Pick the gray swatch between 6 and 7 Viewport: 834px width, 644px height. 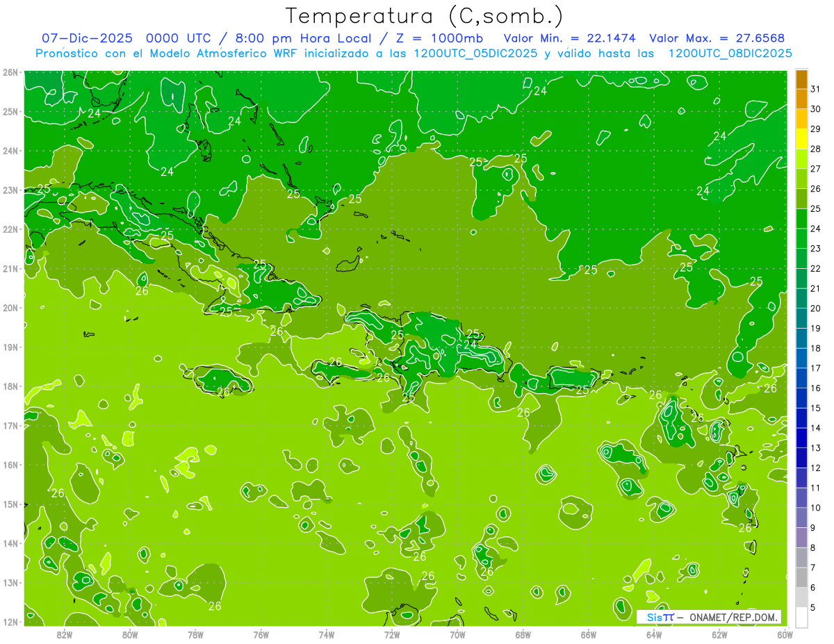[x=801, y=577]
